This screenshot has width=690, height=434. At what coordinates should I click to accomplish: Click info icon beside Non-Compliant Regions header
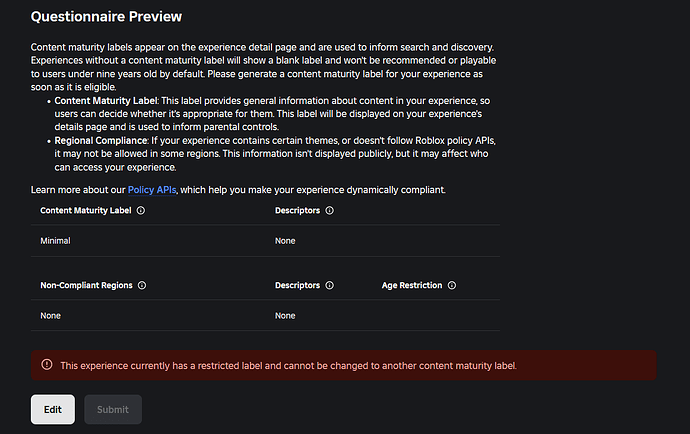tap(142, 286)
